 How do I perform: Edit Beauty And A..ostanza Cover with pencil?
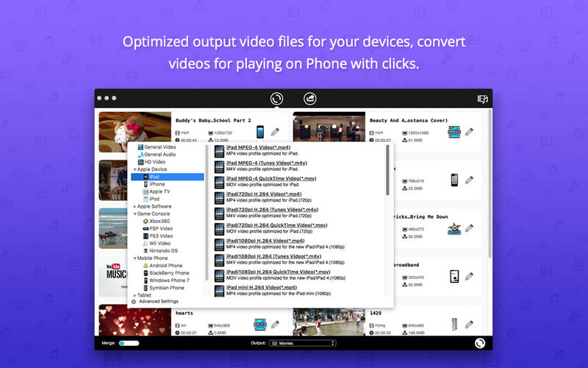469,132
